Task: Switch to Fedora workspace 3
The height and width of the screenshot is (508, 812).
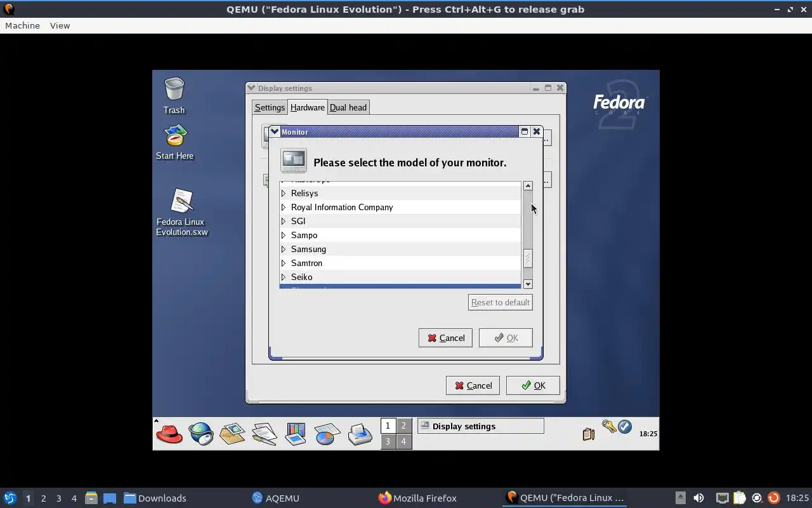Action: pyautogui.click(x=388, y=441)
